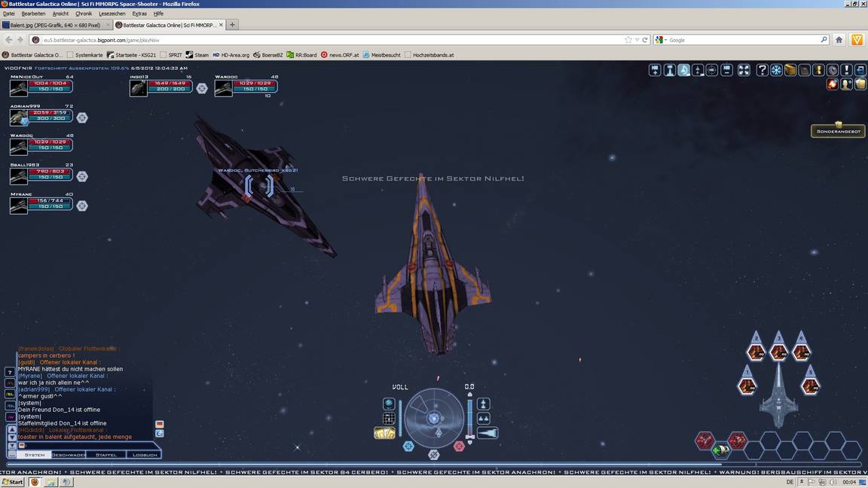Switch to the Staffel chat tab
This screenshot has width=868, height=488.
(105, 455)
